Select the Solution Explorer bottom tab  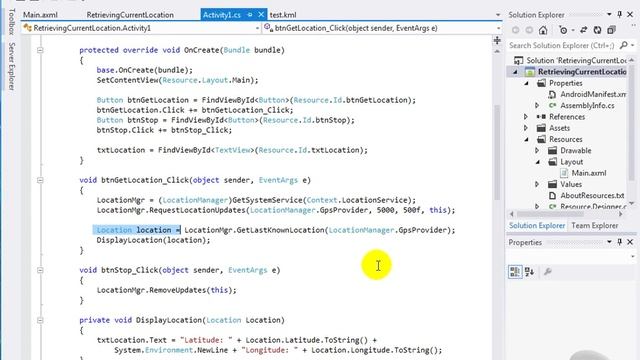pyautogui.click(x=537, y=226)
